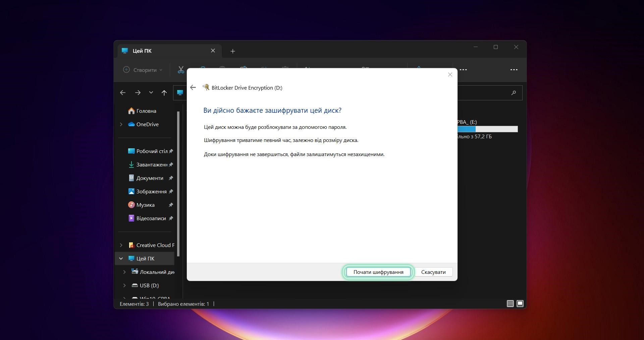Open Головна in navigation pane
Screen dimensions: 644x340
coord(146,111)
